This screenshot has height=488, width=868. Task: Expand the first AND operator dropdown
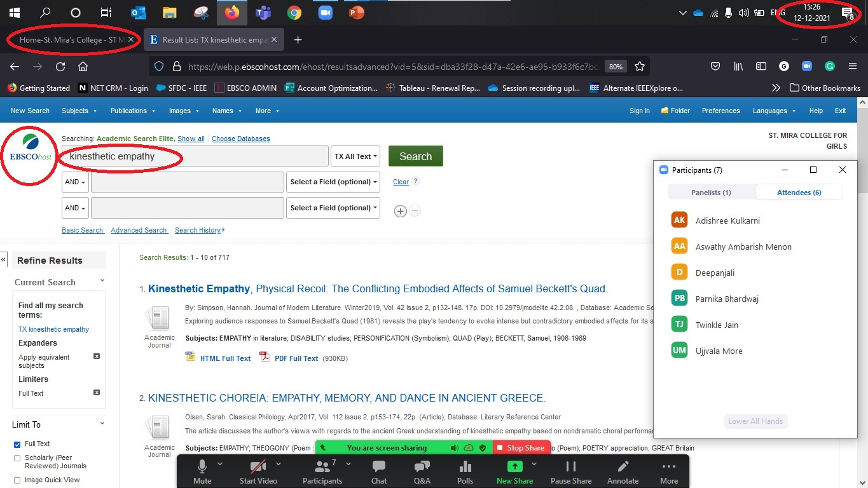(x=74, y=182)
